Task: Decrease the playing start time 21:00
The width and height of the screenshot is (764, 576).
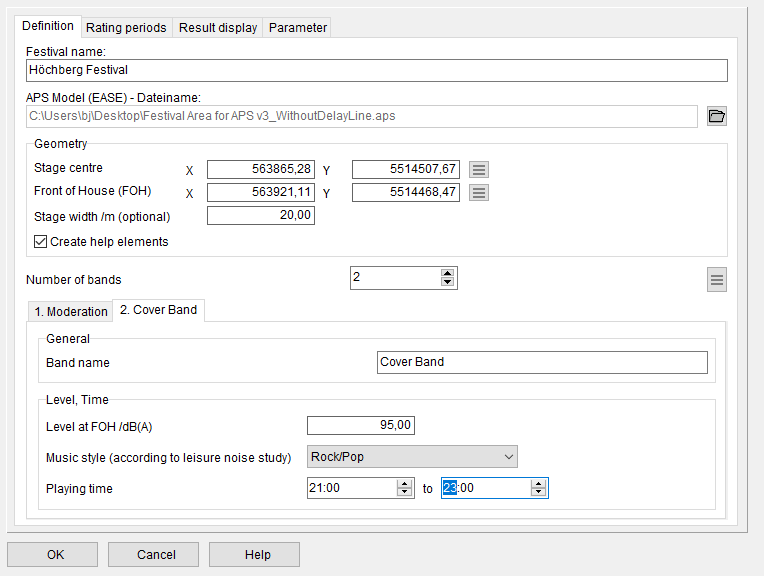Action: (404, 492)
